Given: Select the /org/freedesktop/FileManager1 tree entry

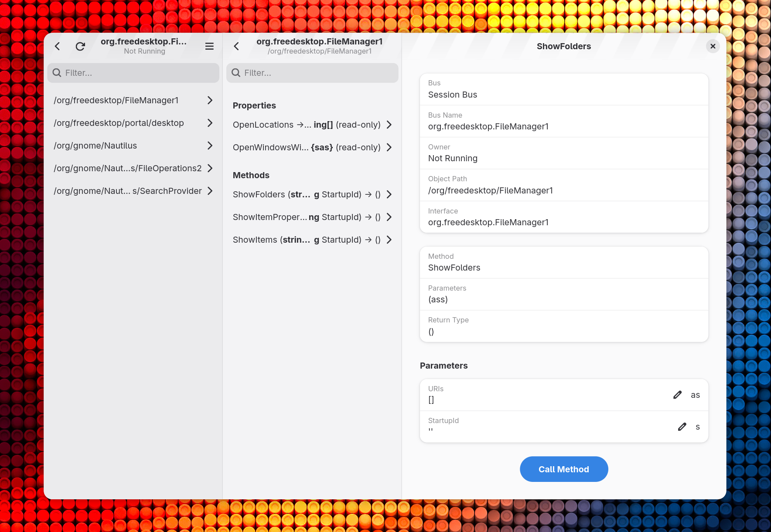Looking at the screenshot, I should (x=116, y=100).
